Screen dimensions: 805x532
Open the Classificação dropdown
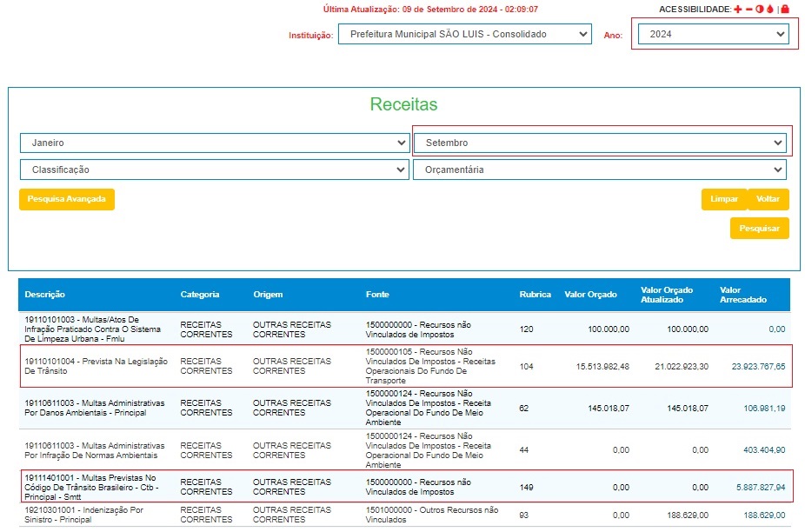pos(214,170)
